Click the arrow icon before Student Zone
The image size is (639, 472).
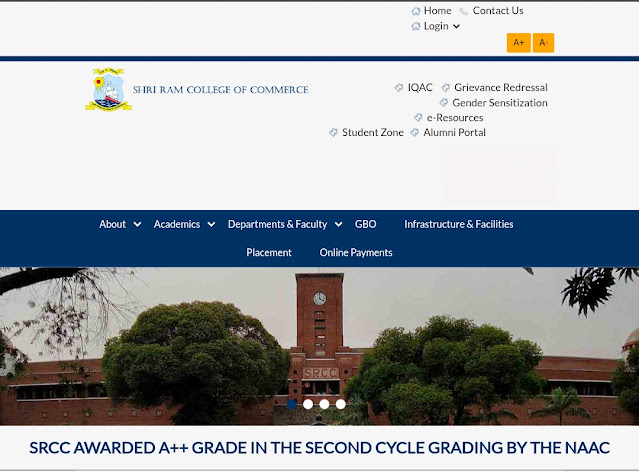point(333,132)
